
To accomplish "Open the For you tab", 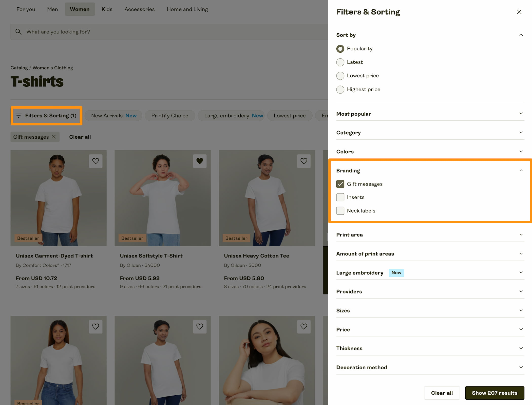I will (x=26, y=9).
